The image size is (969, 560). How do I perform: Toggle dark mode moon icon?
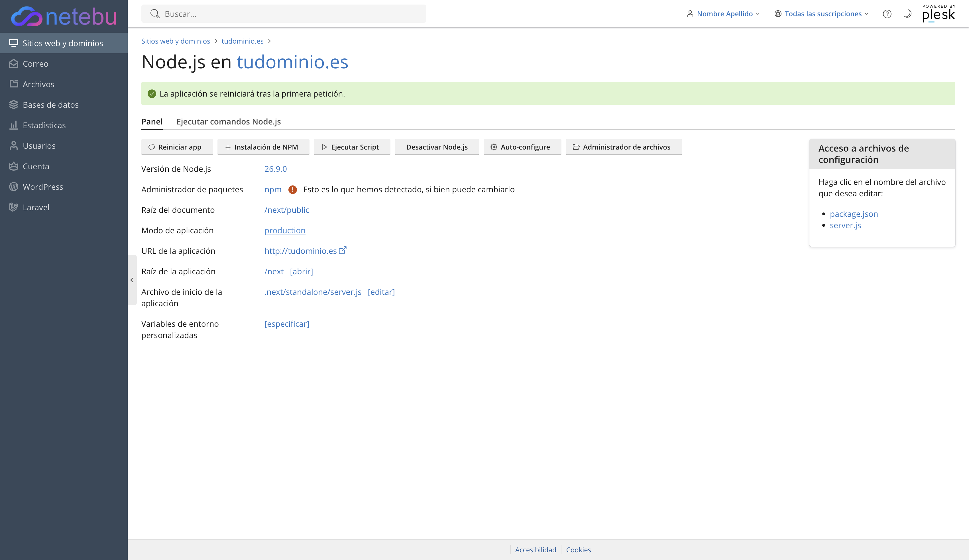pos(907,14)
